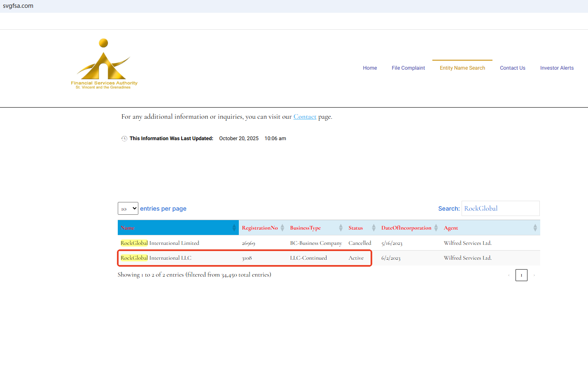Image resolution: width=588 pixels, height=392 pixels.
Task: Click the Showing 1 to 2 entries text
Action: click(194, 275)
